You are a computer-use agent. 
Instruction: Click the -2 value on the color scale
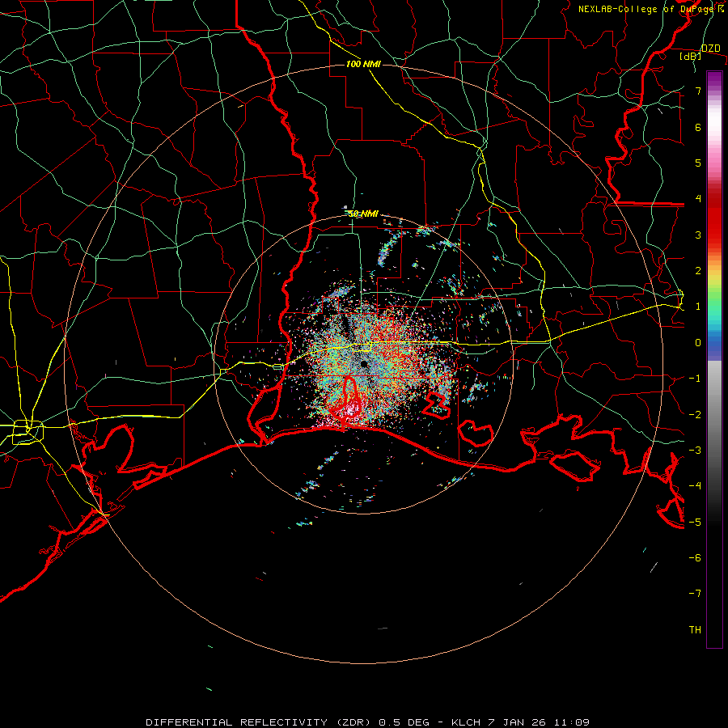tap(695, 414)
